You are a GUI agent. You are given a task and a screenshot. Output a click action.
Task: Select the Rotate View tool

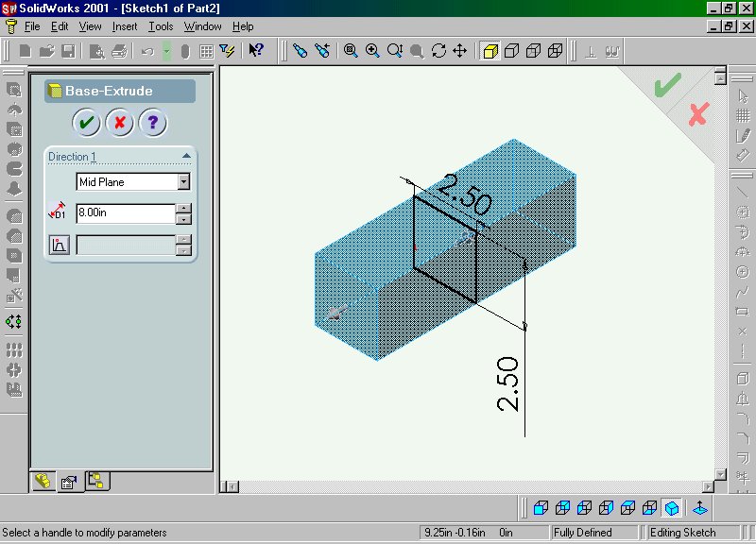click(438, 51)
